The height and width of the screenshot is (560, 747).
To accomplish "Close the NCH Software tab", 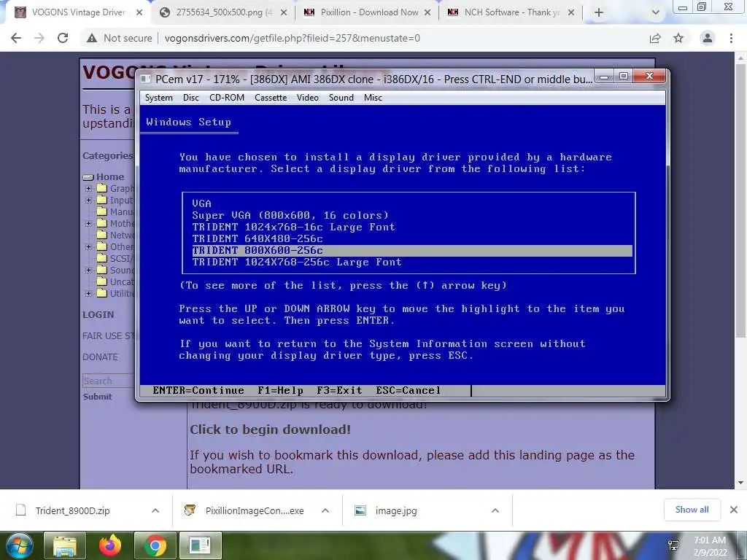I will (571, 13).
